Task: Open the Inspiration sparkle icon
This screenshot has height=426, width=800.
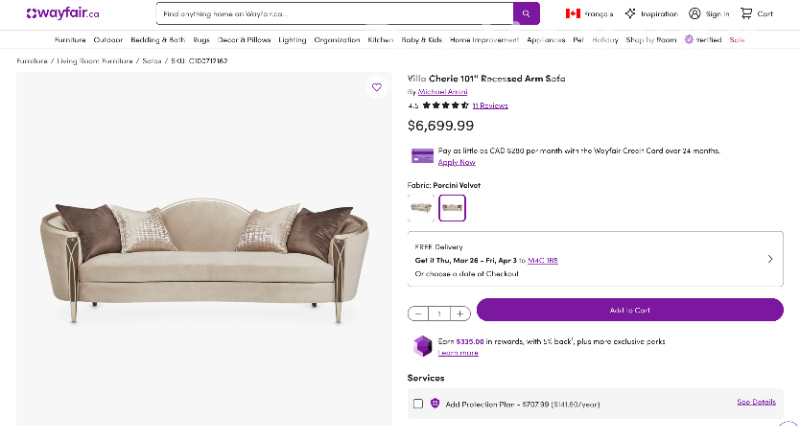Action: pyautogui.click(x=630, y=14)
